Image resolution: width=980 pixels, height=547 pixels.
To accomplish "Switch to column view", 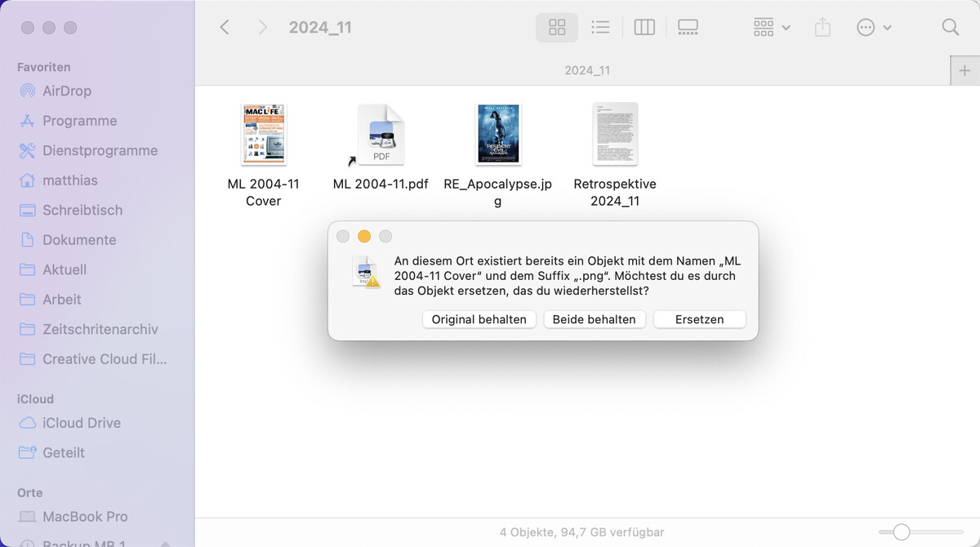I will click(644, 27).
